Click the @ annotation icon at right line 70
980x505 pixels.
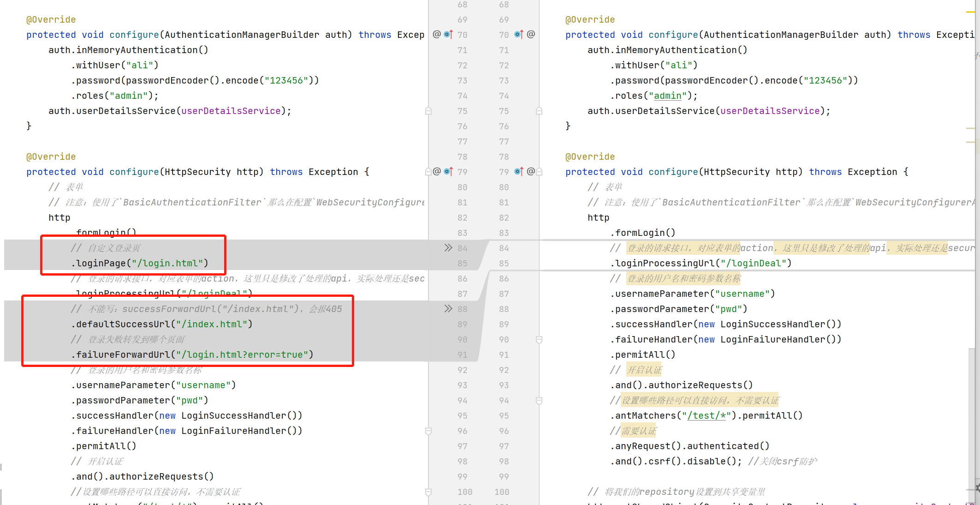(531, 35)
